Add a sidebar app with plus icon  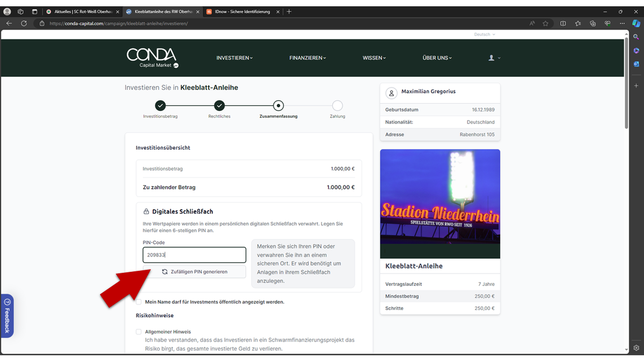[x=636, y=86]
